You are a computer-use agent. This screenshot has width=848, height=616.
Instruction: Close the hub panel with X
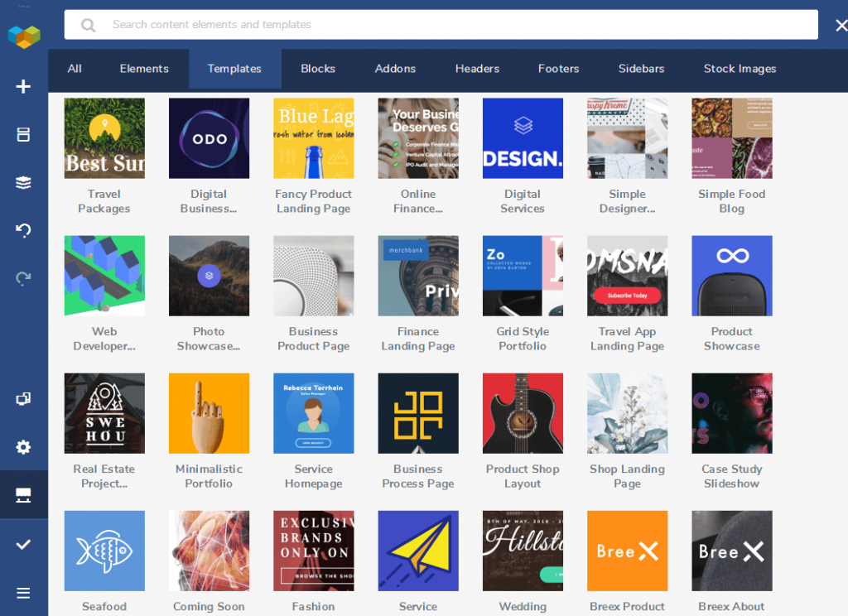coord(841,26)
